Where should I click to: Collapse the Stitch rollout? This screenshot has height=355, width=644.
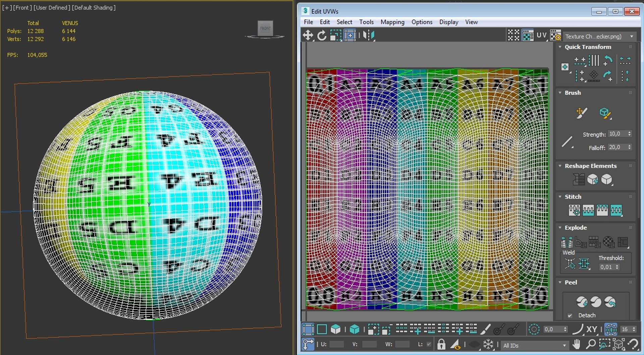[x=560, y=197]
